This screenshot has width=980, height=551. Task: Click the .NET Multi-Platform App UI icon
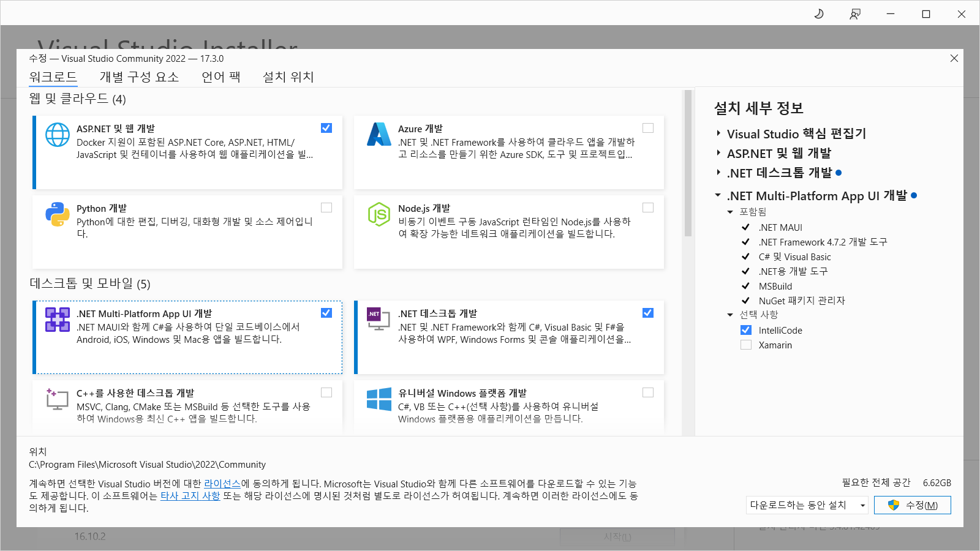click(58, 320)
